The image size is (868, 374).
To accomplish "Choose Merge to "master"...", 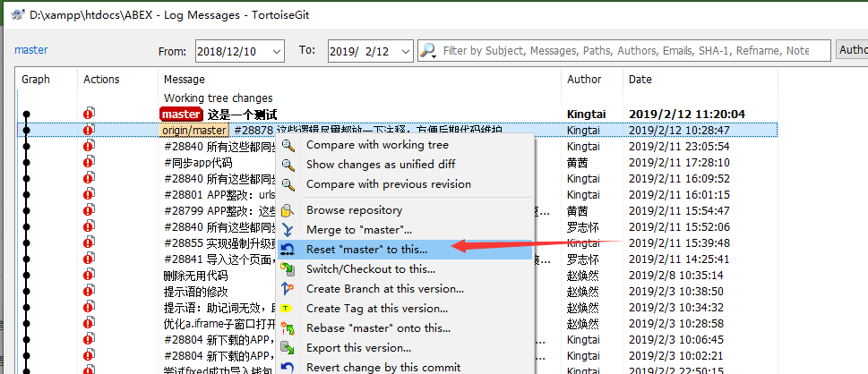I will click(x=359, y=230).
